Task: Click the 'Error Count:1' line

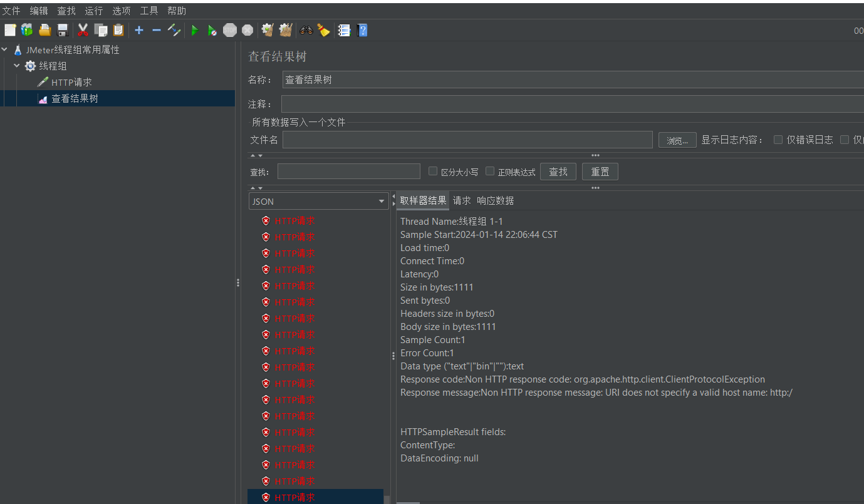Action: (427, 353)
